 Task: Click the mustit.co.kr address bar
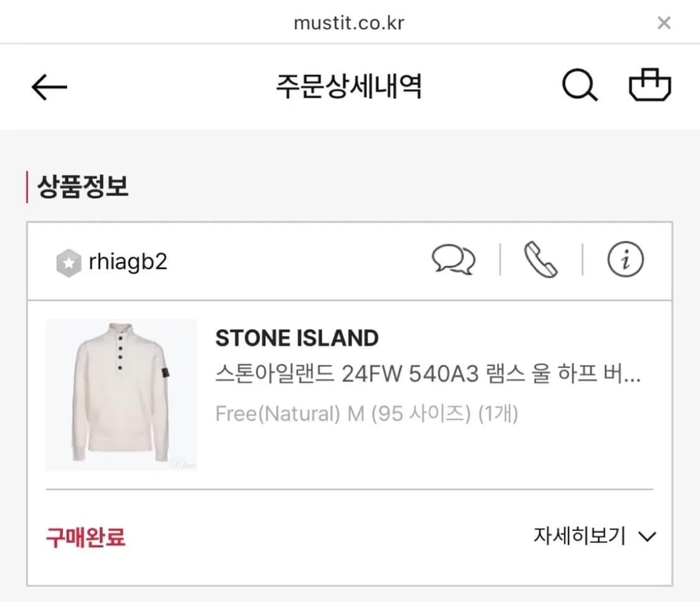(x=348, y=22)
